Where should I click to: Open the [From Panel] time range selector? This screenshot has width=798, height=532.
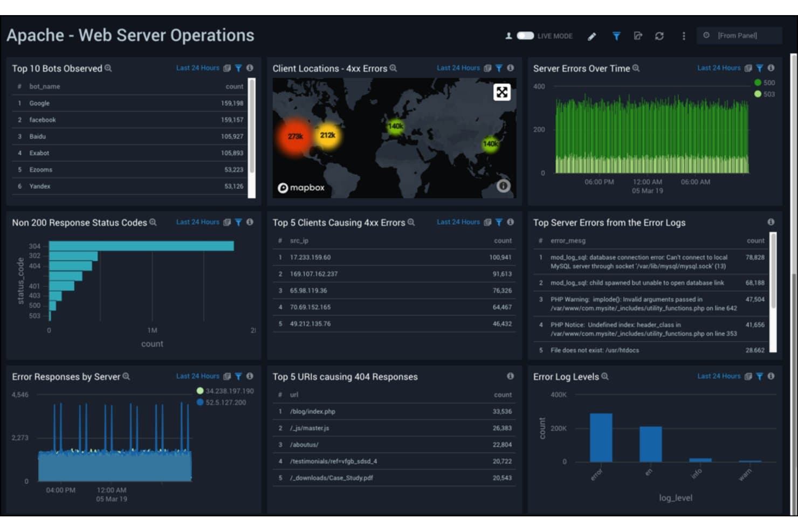739,36
